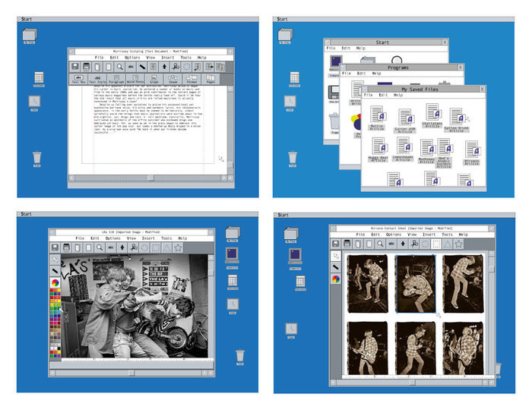Select the dotted square selection in the Nirvana Contact Sheet toolbar

pos(436,244)
